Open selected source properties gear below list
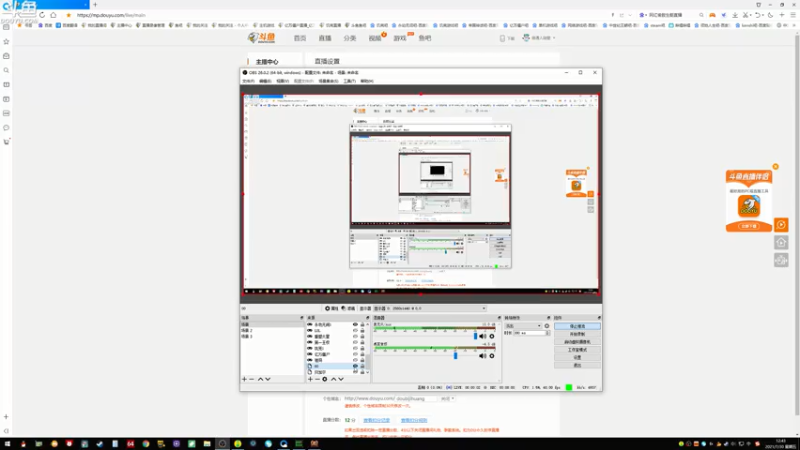The height and width of the screenshot is (450, 800). coord(324,379)
